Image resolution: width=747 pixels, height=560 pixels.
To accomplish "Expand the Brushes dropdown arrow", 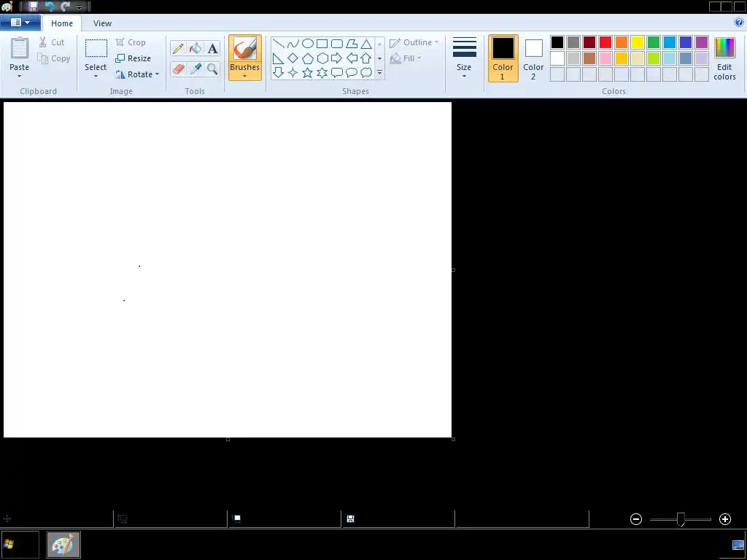I will point(244,76).
